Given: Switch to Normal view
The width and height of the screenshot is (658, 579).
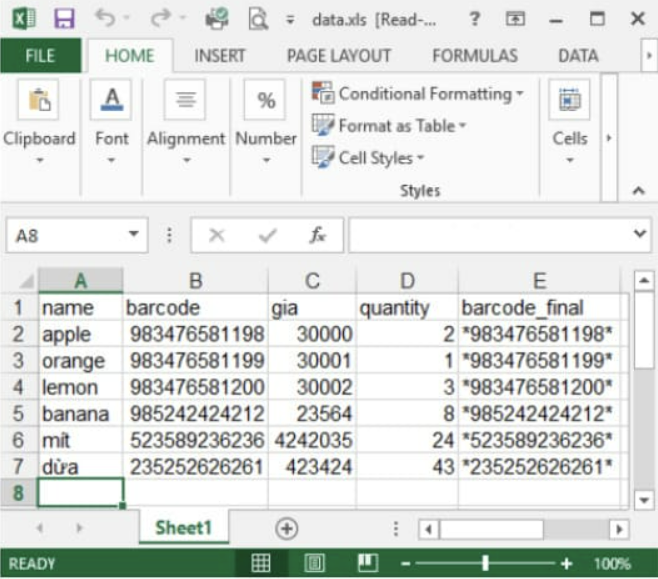Looking at the screenshot, I should click(x=261, y=563).
